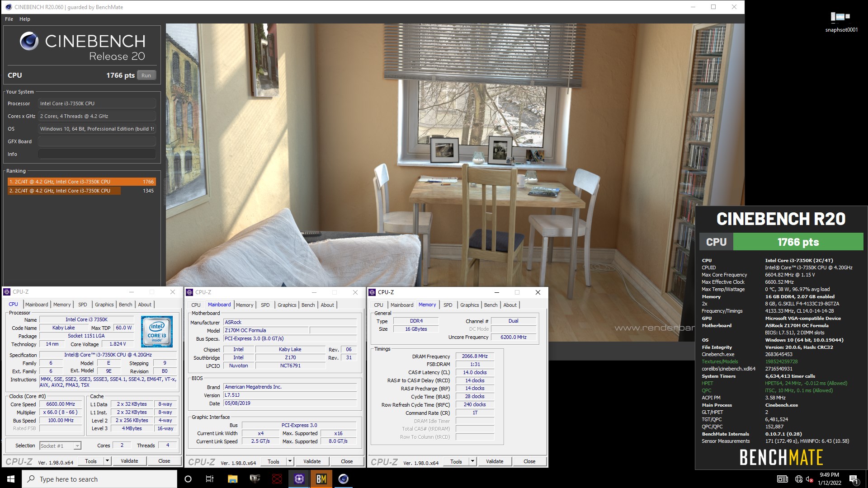Click CAS# Latency value 14.0 clocks
Viewport: 868px width, 488px height.
(475, 373)
